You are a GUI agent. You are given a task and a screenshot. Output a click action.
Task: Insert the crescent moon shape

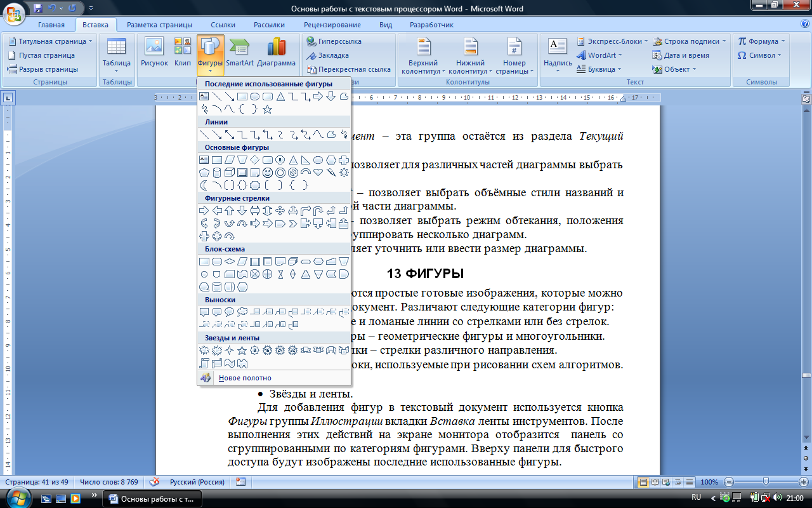pyautogui.click(x=204, y=185)
